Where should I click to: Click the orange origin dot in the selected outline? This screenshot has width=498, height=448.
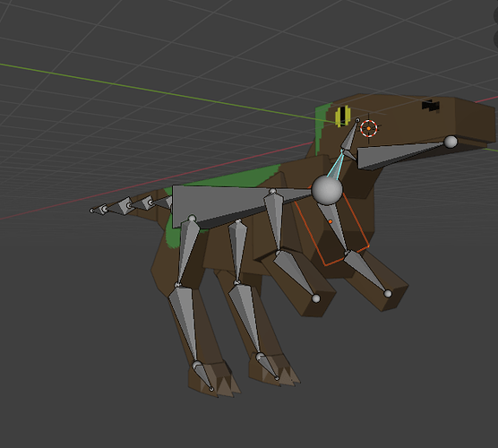pyautogui.click(x=331, y=221)
